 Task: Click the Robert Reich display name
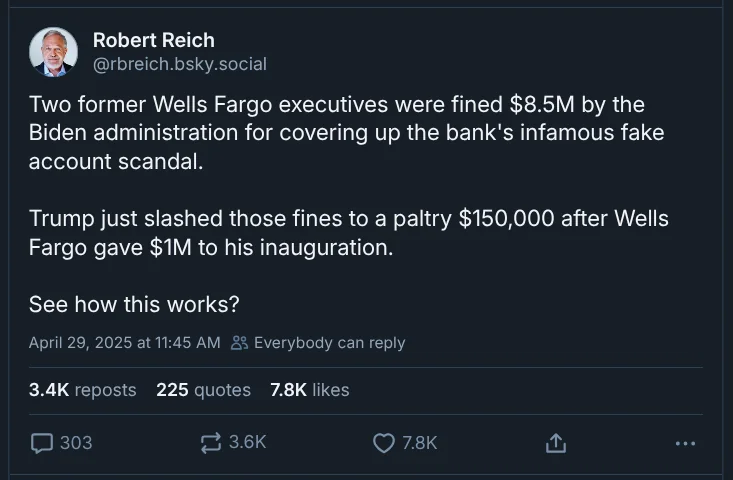coord(153,40)
